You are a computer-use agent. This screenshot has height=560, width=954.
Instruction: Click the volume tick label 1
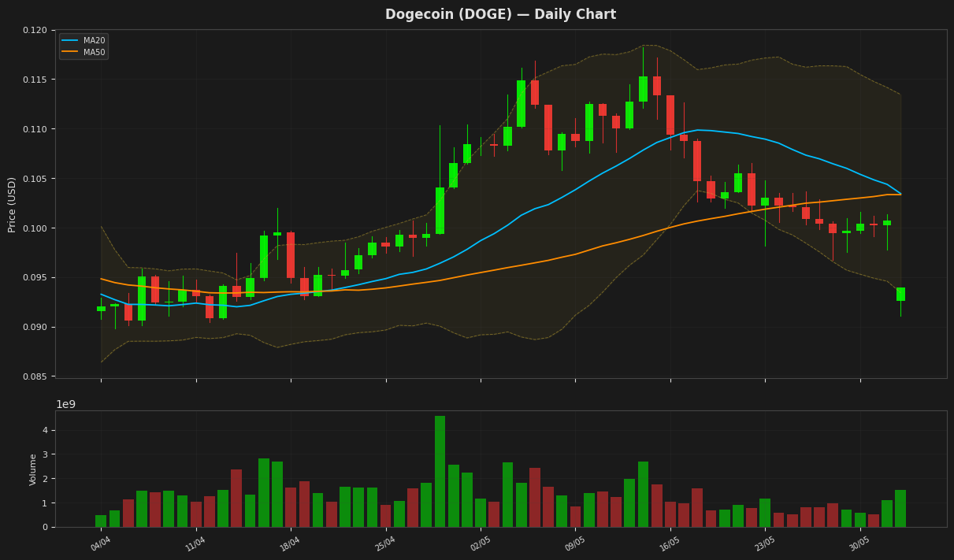tap(45, 503)
